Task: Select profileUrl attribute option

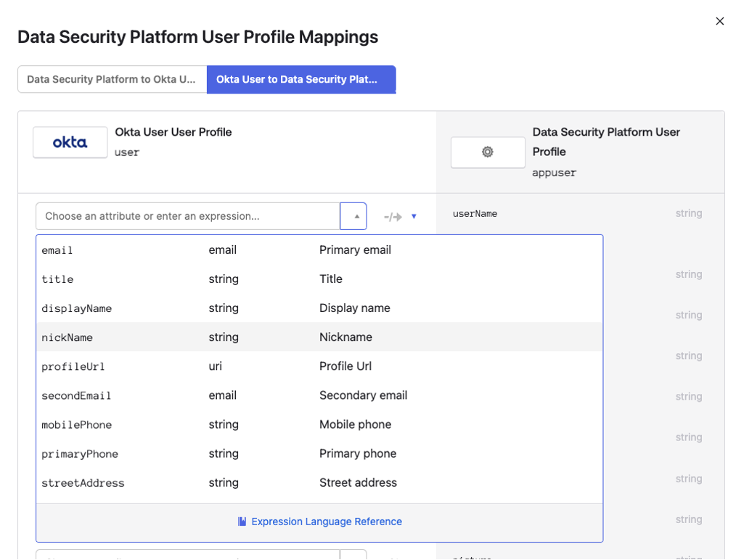Action: point(319,366)
